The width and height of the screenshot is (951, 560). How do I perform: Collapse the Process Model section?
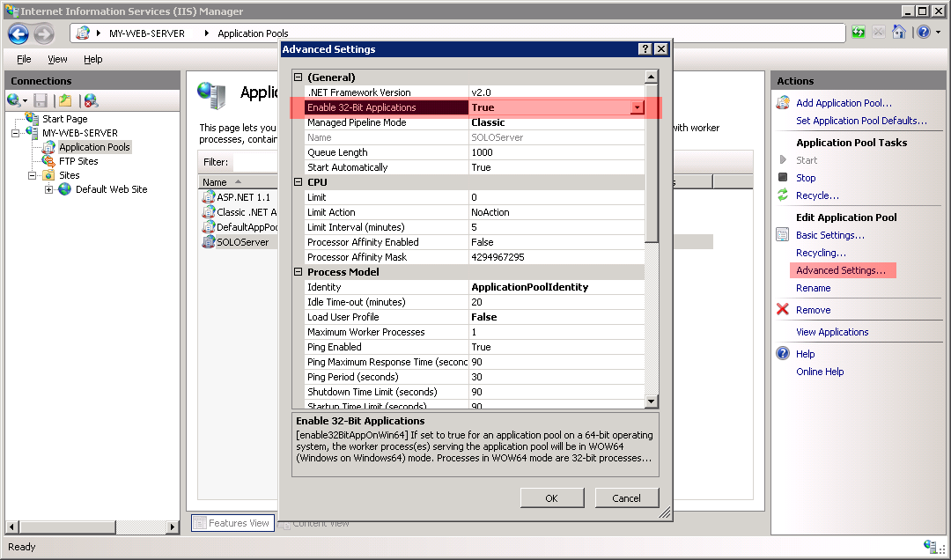pos(298,272)
